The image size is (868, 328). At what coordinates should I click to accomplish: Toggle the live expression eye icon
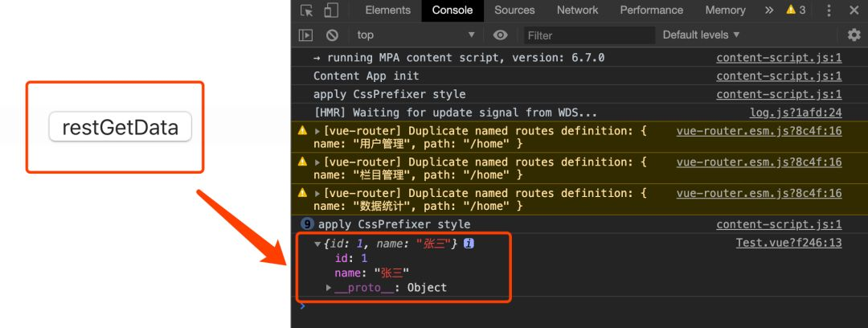501,35
